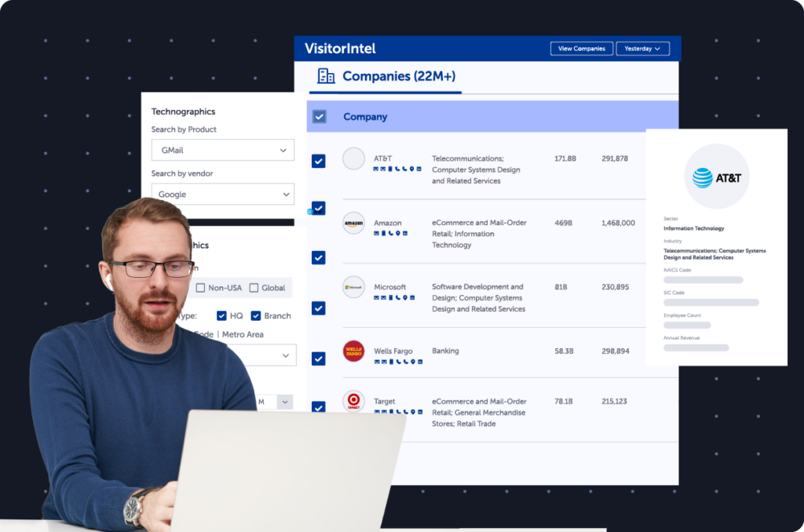Click the LinkedIn icon under AT&T
804x532 pixels.
tap(419, 169)
